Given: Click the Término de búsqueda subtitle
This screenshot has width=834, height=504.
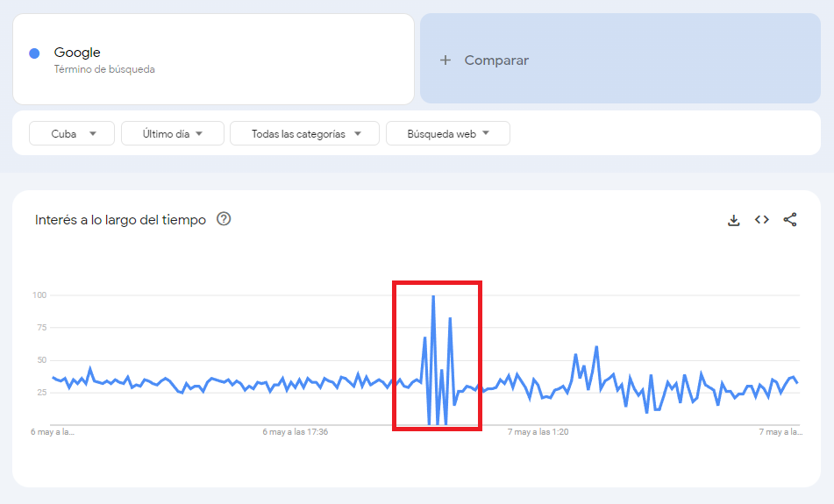Looking at the screenshot, I should [104, 69].
